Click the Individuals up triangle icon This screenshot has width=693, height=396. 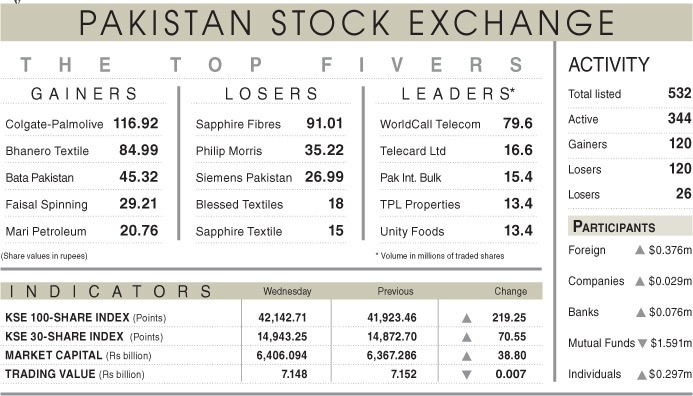tap(642, 375)
